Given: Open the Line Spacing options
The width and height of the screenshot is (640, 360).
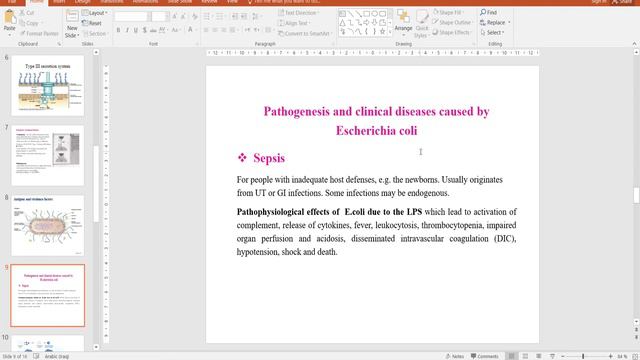Looking at the screenshot, I should [256, 16].
